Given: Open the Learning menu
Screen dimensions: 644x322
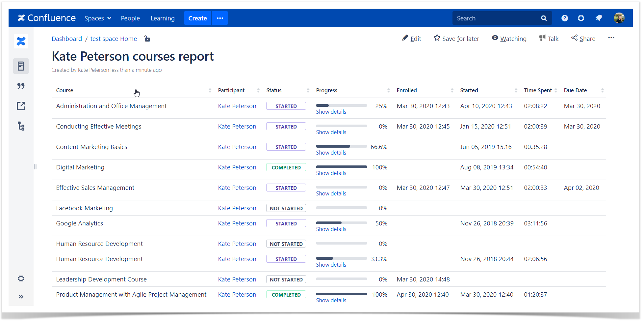Looking at the screenshot, I should (x=163, y=18).
